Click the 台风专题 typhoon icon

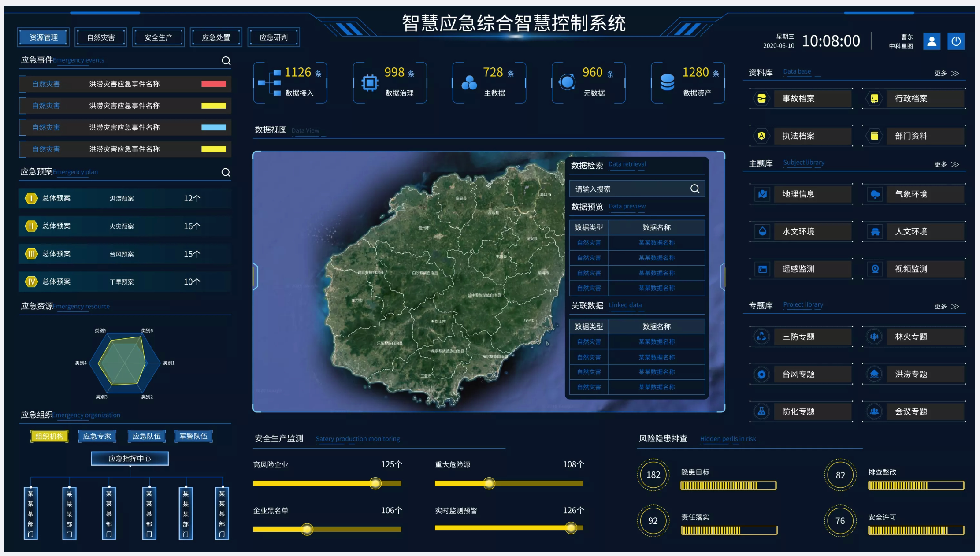click(x=761, y=374)
